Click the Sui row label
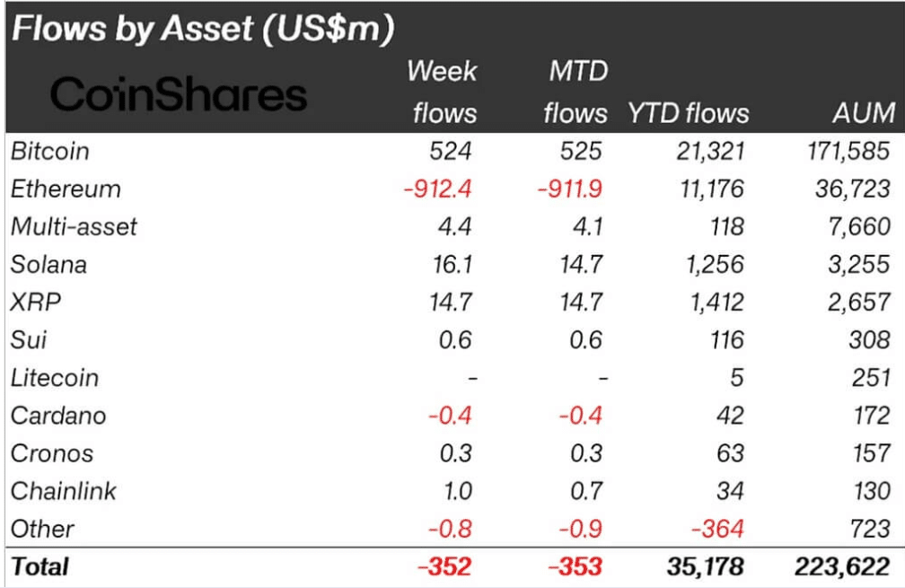This screenshot has height=588, width=905. pyautogui.click(x=29, y=340)
